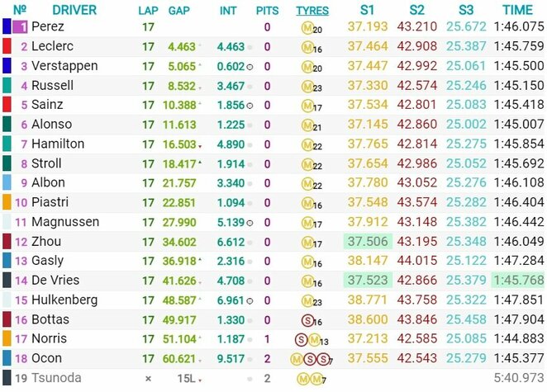Toggle the circle indicator beside Magnussen's interval
This screenshot has width=547, height=392.
(x=249, y=223)
